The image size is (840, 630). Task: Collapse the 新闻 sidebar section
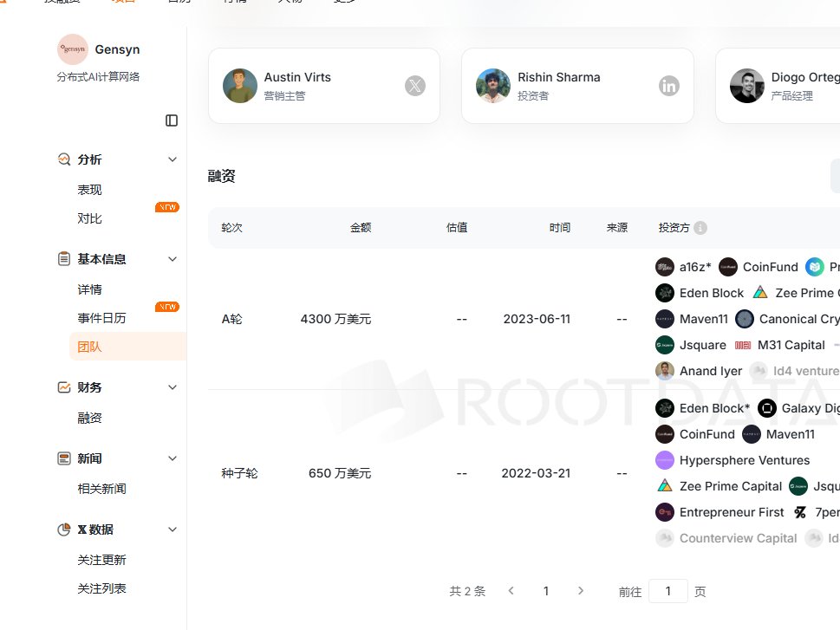point(172,458)
